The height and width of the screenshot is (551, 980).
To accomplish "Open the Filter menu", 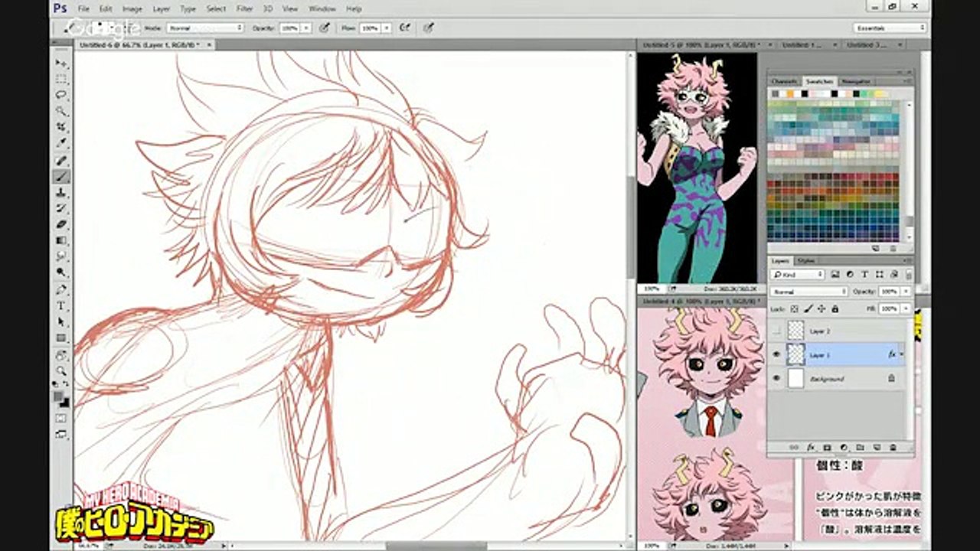I will (x=244, y=9).
